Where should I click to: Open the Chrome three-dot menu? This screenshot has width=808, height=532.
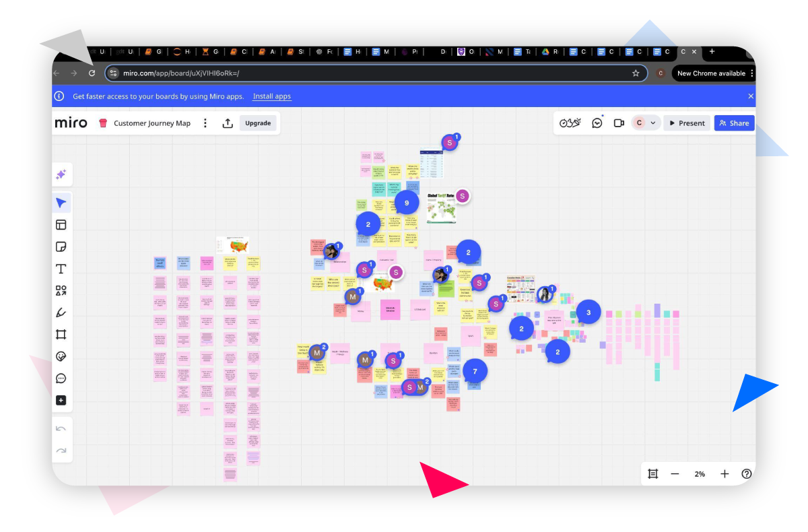(751, 73)
